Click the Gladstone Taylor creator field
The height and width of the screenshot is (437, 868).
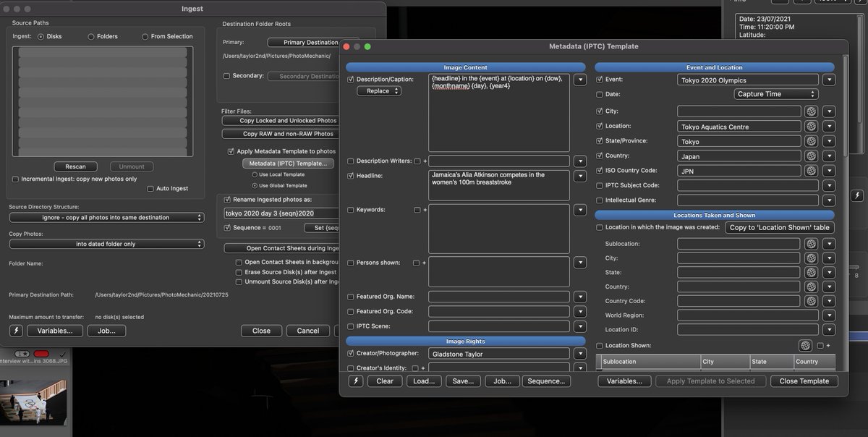pyautogui.click(x=498, y=354)
